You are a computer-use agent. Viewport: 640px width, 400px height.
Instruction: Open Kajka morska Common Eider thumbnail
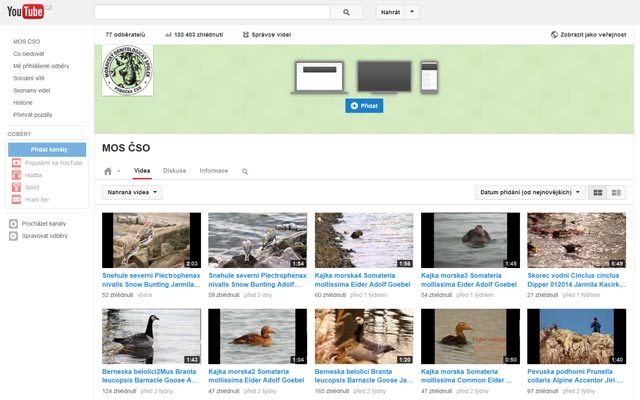pos(470,336)
